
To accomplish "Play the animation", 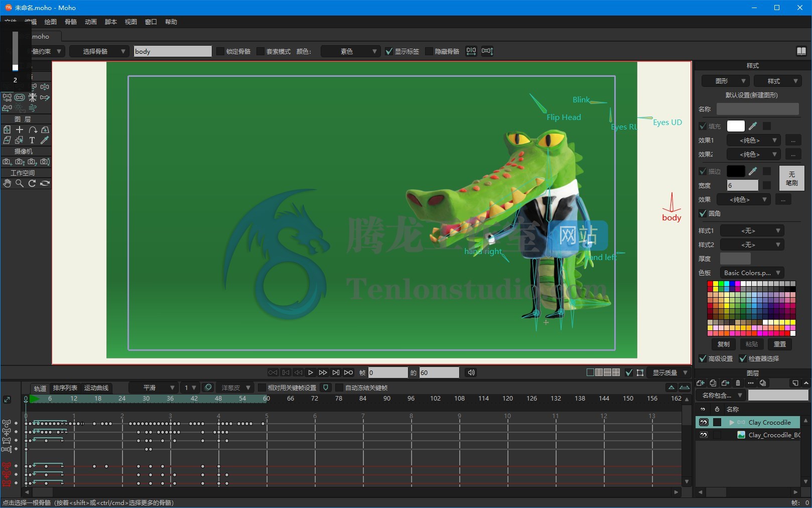I will click(311, 372).
